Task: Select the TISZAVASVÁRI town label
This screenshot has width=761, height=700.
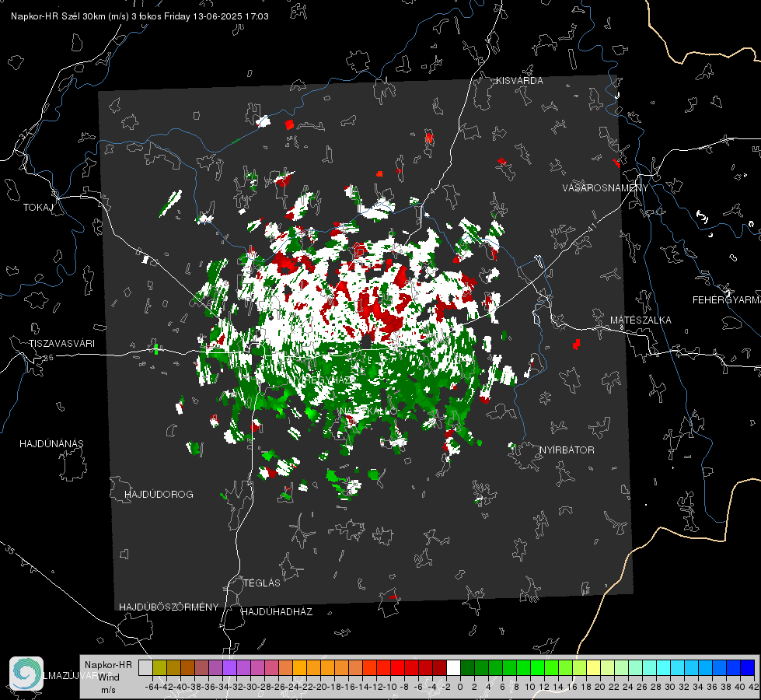Action: point(61,344)
